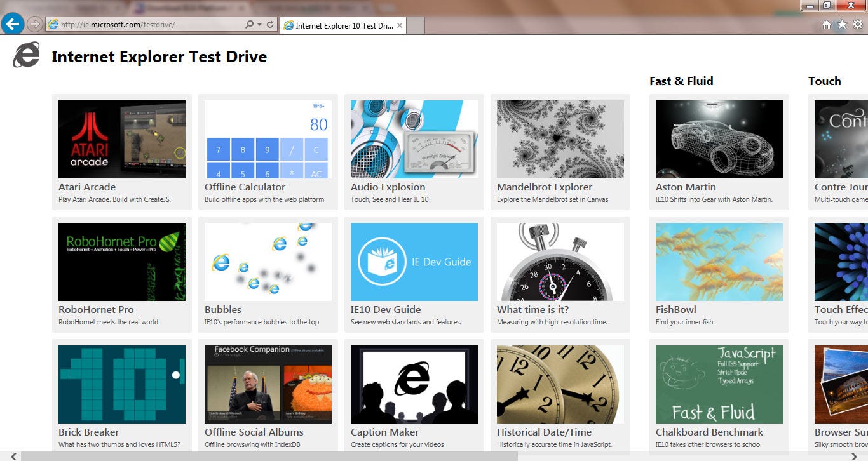The width and height of the screenshot is (868, 461).
Task: Click the search magnifier in address bar
Action: (250, 25)
